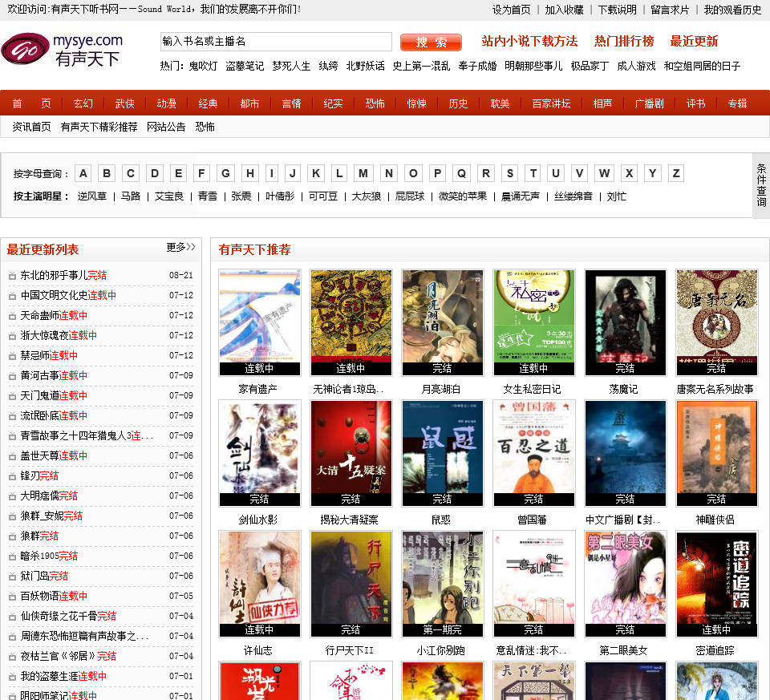Open 荡魔记 book cover
The width and height of the screenshot is (770, 700).
click(x=625, y=322)
